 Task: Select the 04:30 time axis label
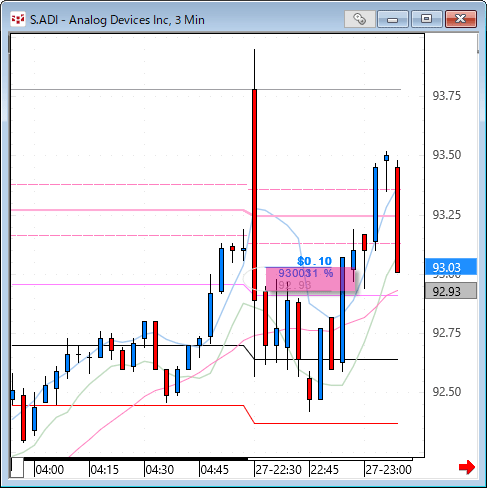click(160, 470)
